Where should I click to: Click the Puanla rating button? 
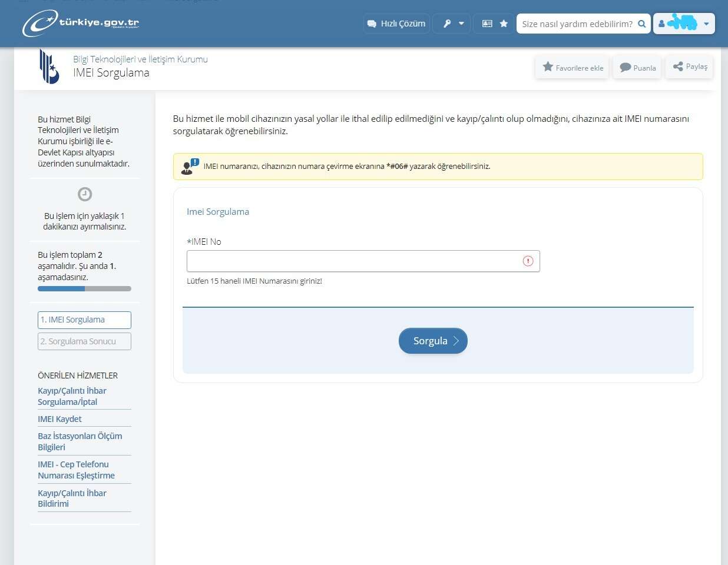(637, 67)
